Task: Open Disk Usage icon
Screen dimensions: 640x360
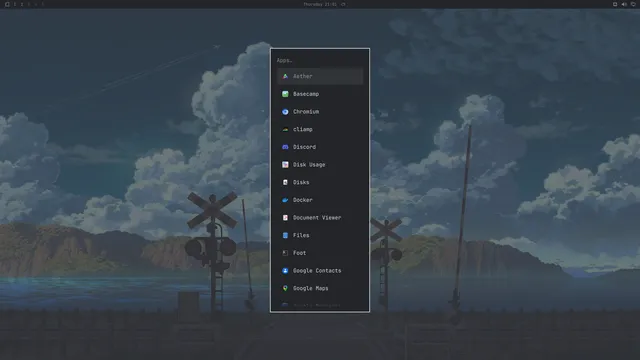Action: click(285, 164)
